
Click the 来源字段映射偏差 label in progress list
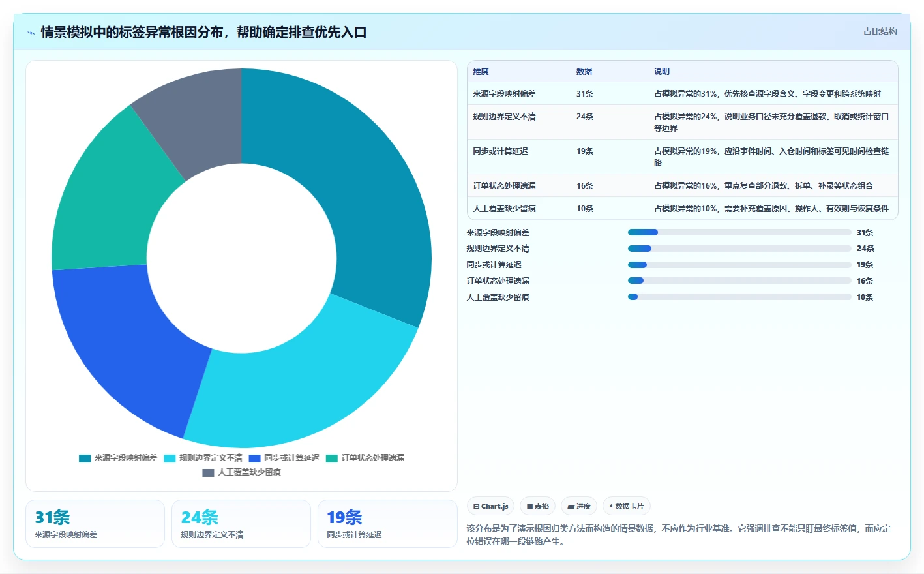pyautogui.click(x=498, y=233)
